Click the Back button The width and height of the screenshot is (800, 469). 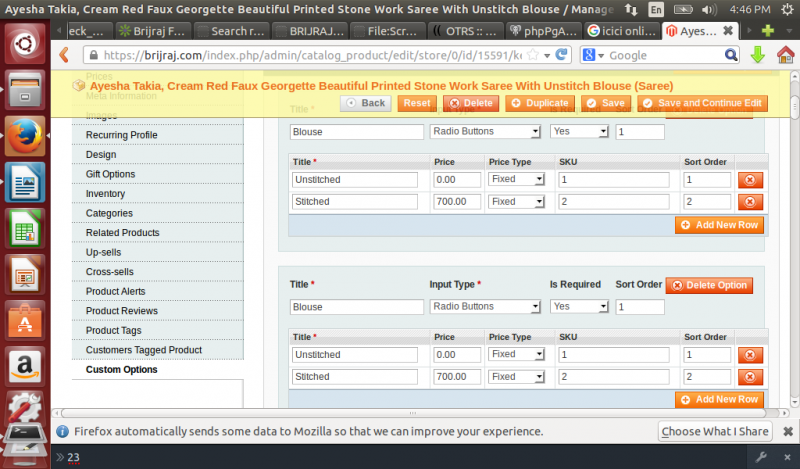click(366, 103)
